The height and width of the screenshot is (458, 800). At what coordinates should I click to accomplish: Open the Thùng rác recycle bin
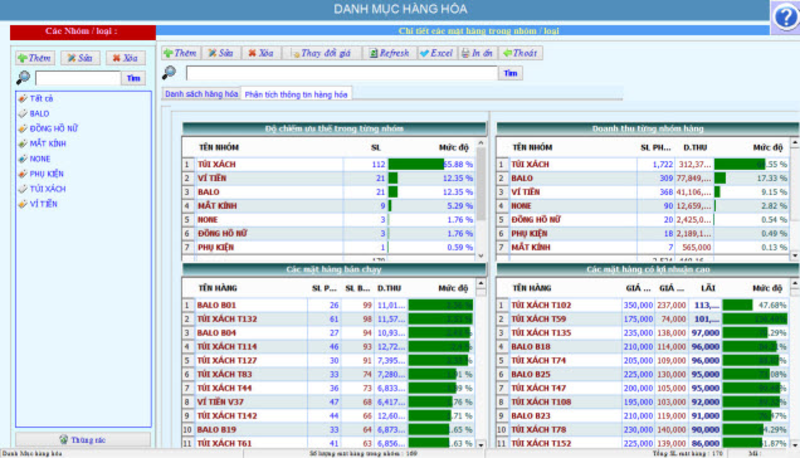coord(83,439)
